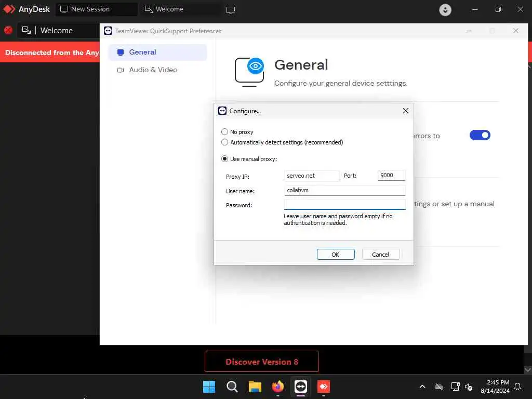Open notifications bell icon
This screenshot has width=532, height=399.
517,387
